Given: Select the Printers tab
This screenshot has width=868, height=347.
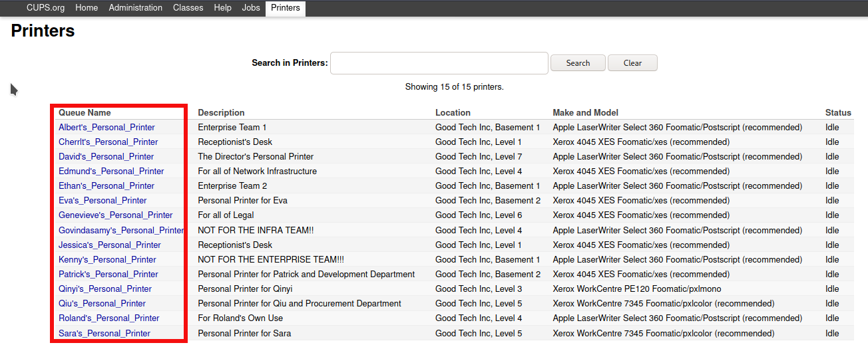Looking at the screenshot, I should tap(285, 8).
